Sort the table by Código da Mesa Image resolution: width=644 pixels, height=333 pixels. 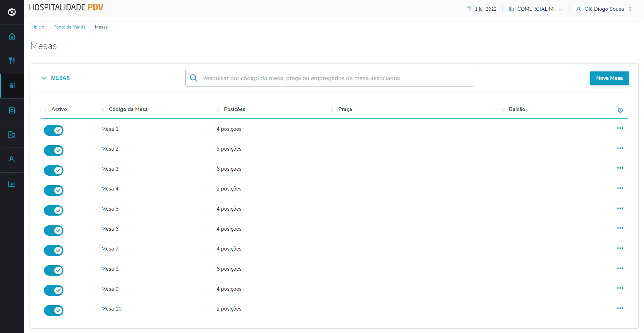pos(128,109)
